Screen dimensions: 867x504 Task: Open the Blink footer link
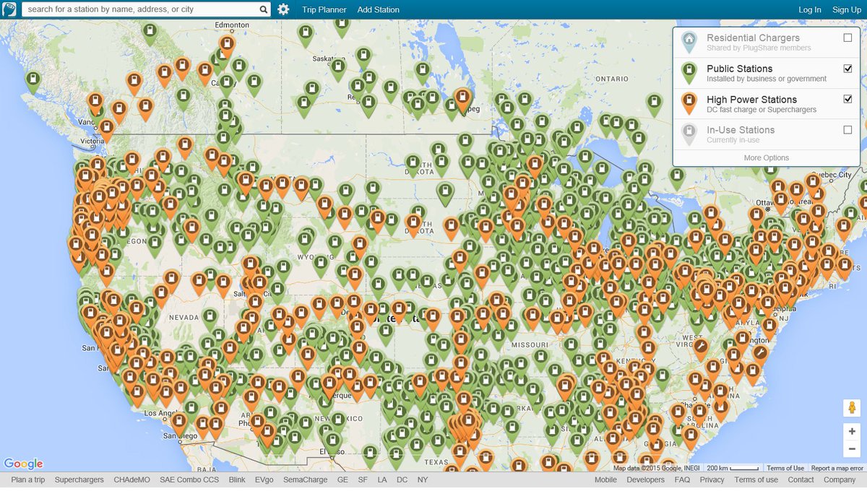coord(237,480)
